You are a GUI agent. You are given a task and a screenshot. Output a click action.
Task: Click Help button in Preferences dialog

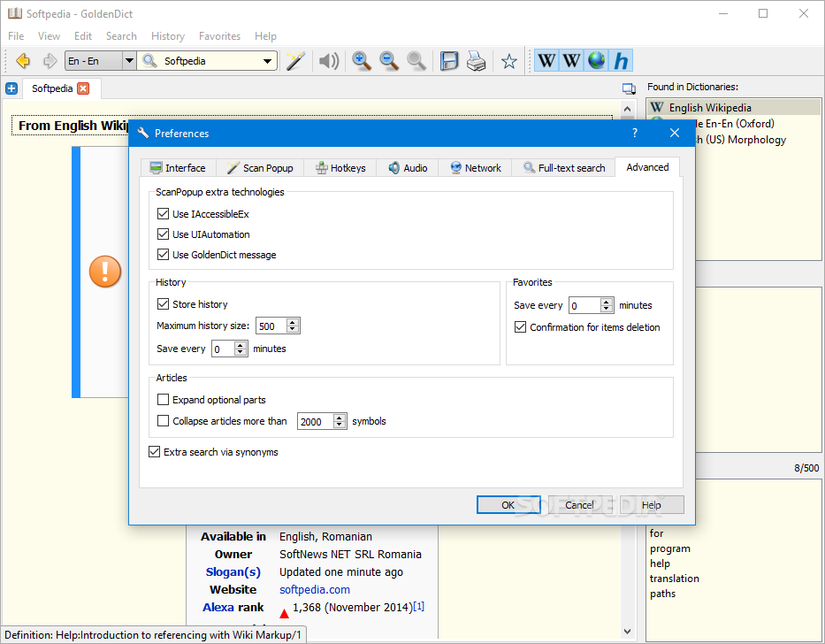pyautogui.click(x=652, y=505)
